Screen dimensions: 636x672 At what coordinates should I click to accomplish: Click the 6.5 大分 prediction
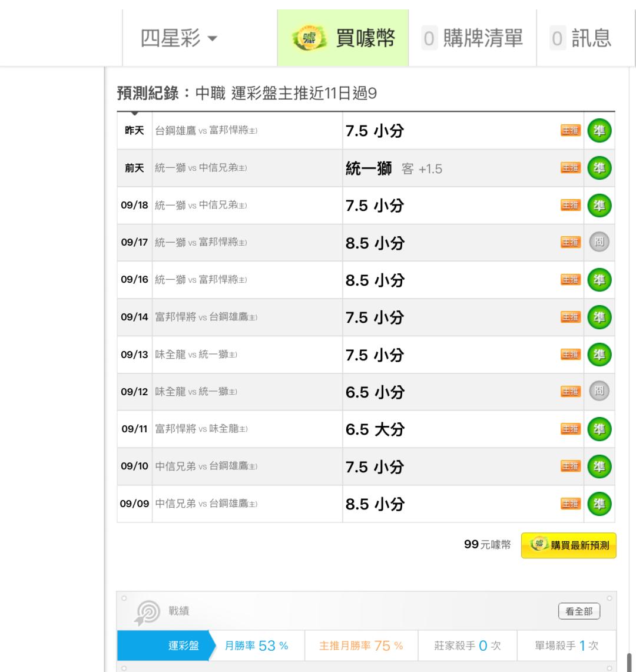[x=375, y=429]
